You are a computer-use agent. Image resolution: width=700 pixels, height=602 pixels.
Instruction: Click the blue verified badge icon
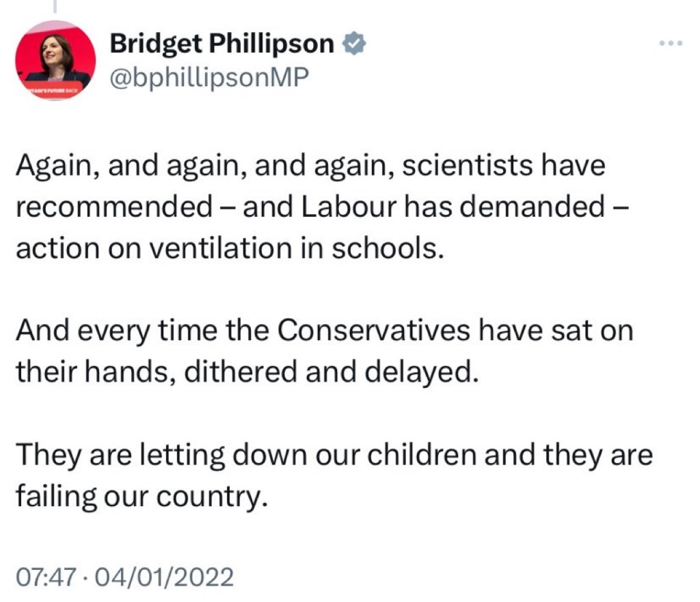pos(355,44)
